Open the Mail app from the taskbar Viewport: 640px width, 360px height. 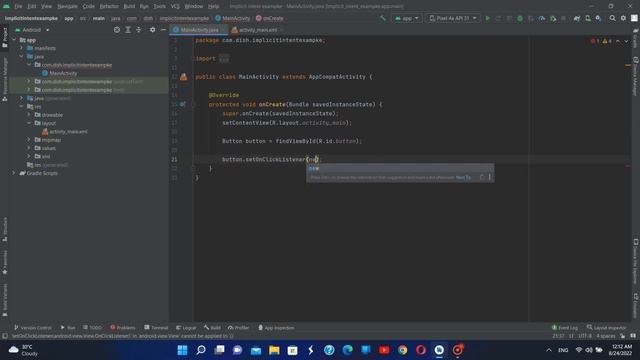(256, 350)
